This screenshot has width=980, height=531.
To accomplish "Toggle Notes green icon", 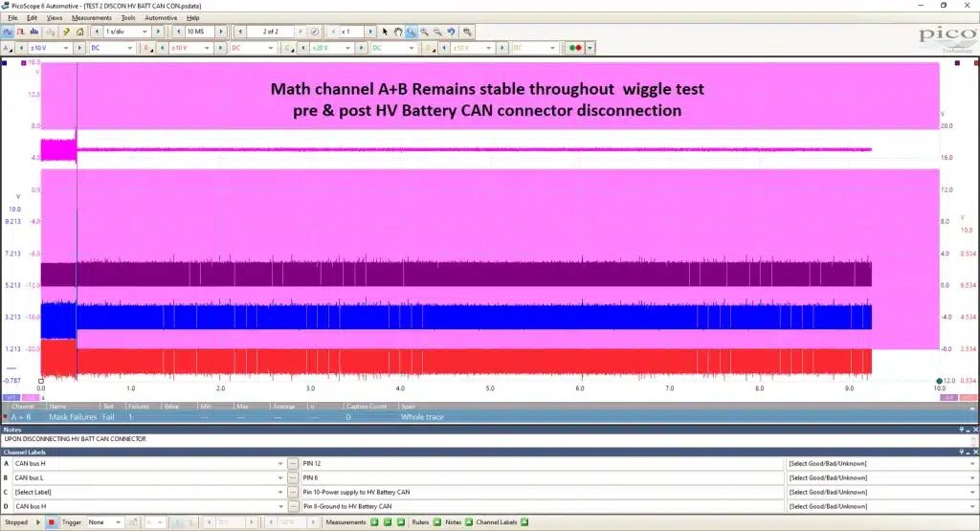I will (x=469, y=522).
